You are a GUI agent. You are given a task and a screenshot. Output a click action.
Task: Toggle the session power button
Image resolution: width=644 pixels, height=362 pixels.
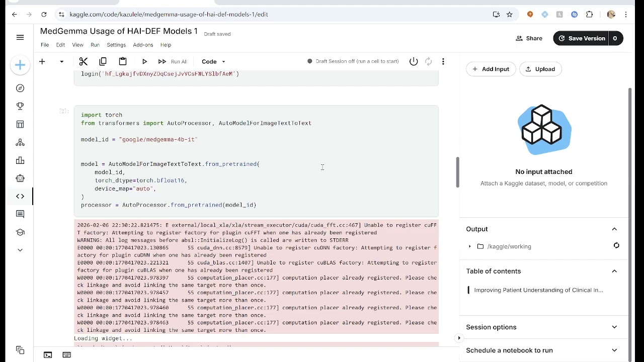(x=414, y=61)
